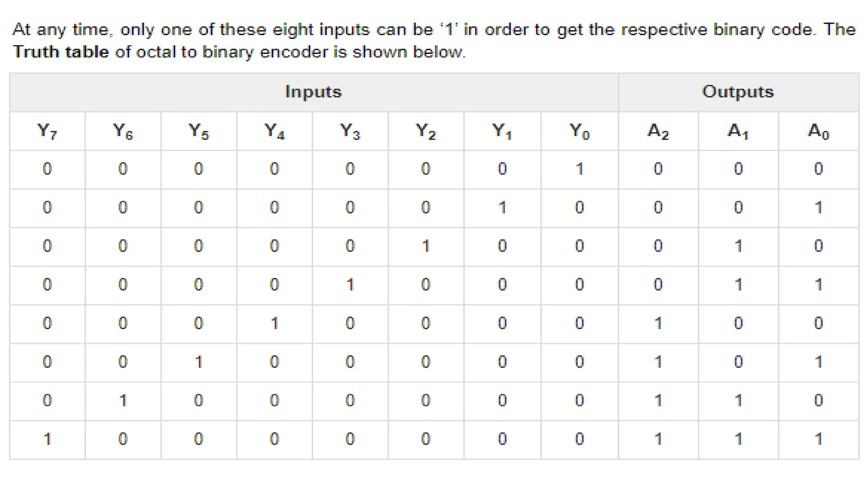Select the Y7 column header
The width and height of the screenshot is (868, 488).
click(47, 131)
